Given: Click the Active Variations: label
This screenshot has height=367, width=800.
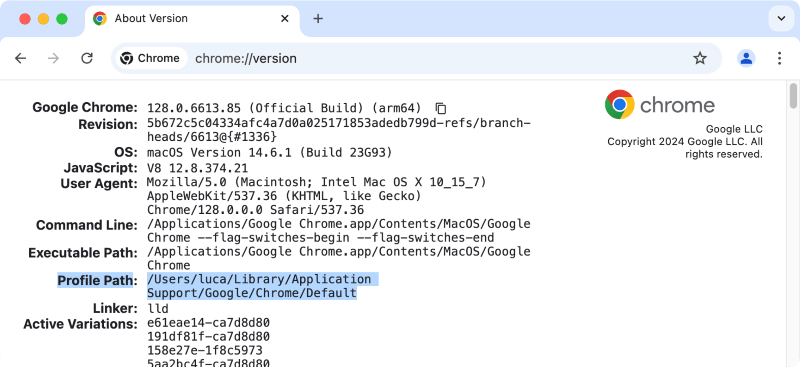Looking at the screenshot, I should click(x=81, y=324).
